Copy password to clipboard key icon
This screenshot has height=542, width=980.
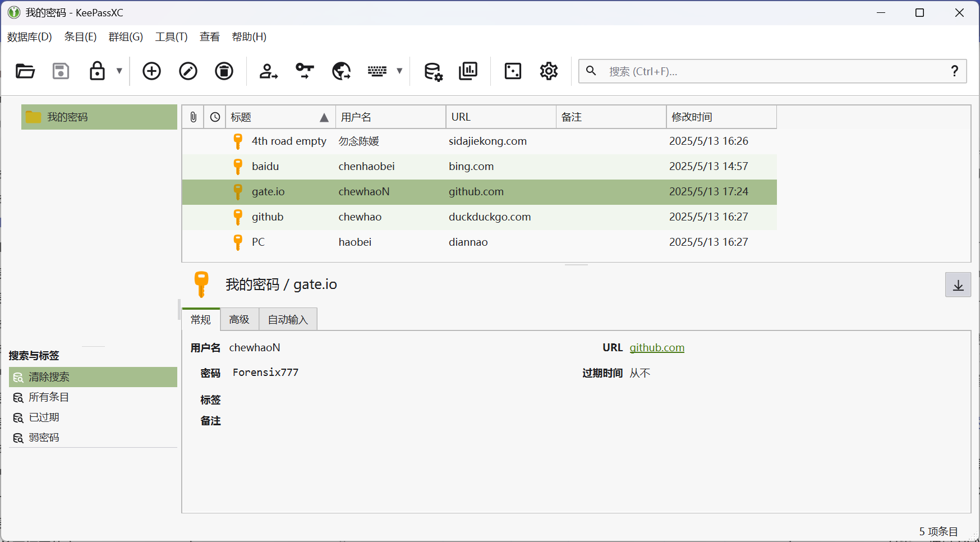coord(305,71)
